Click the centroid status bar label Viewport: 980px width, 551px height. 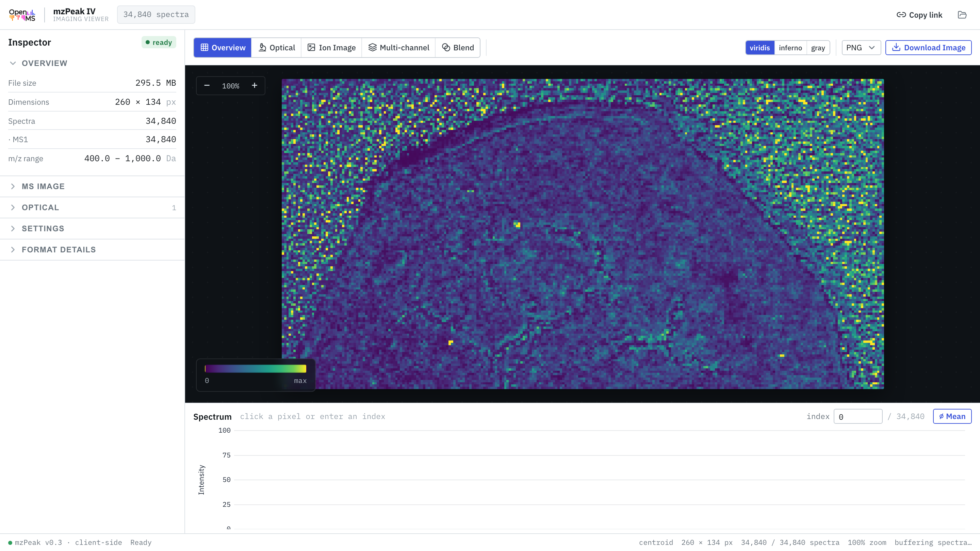(x=656, y=542)
